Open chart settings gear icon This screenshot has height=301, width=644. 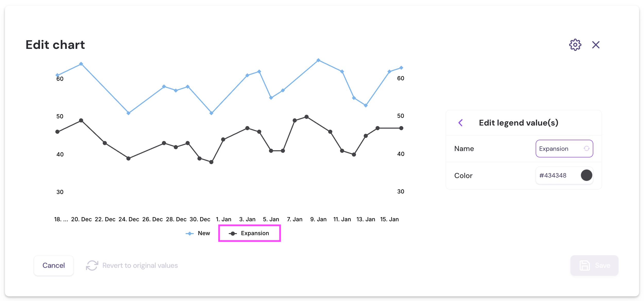(575, 45)
